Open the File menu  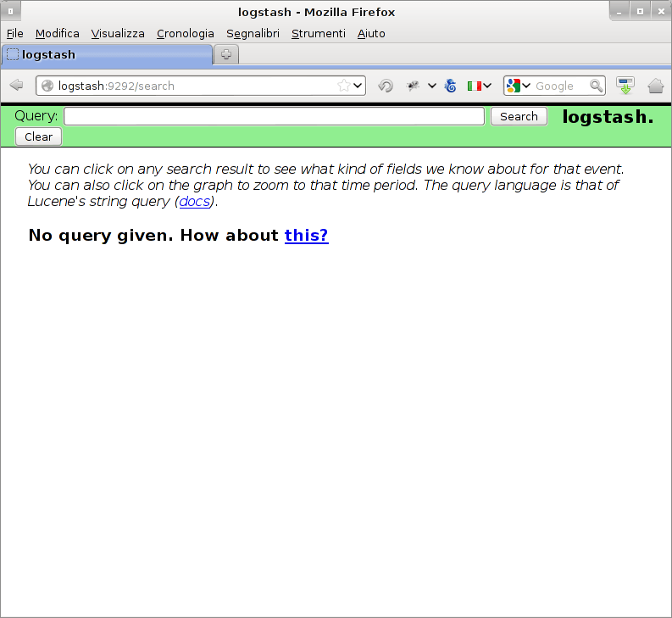pos(15,33)
